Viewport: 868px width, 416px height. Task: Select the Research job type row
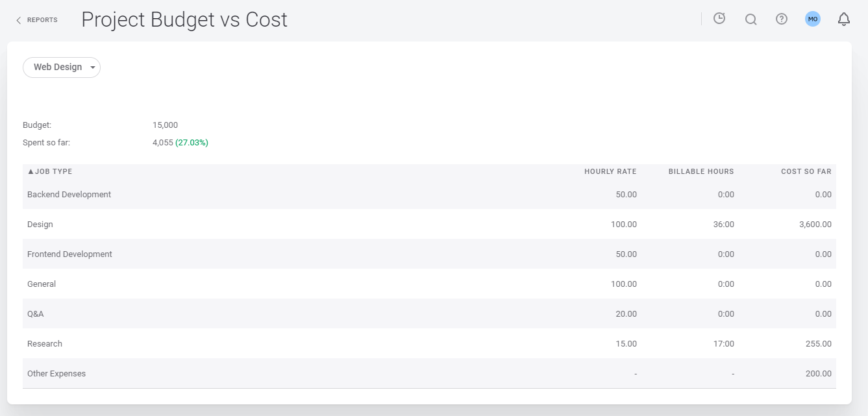click(x=429, y=343)
